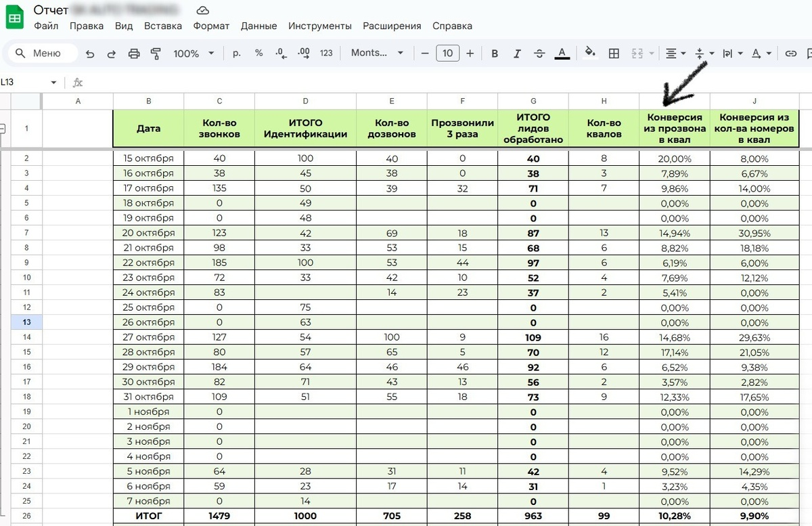Select cell 185 in 22 октября row
This screenshot has height=526, width=812.
click(219, 263)
